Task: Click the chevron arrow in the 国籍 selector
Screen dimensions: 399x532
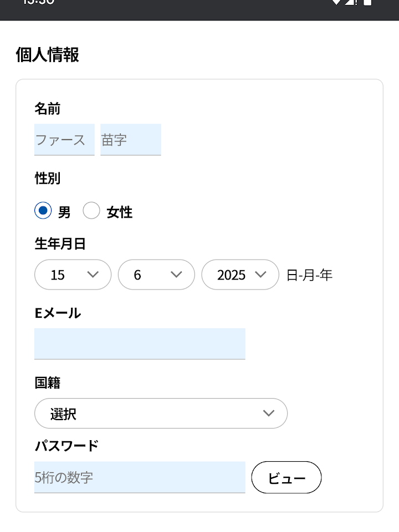Action: (x=269, y=413)
